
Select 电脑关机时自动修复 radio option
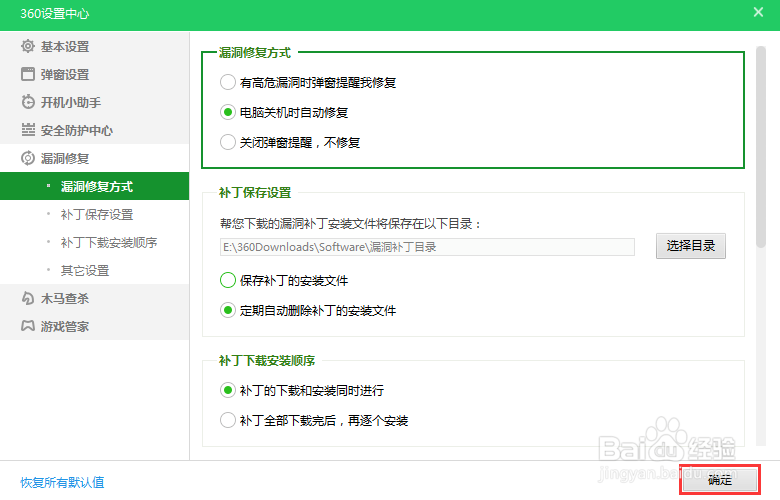point(228,112)
